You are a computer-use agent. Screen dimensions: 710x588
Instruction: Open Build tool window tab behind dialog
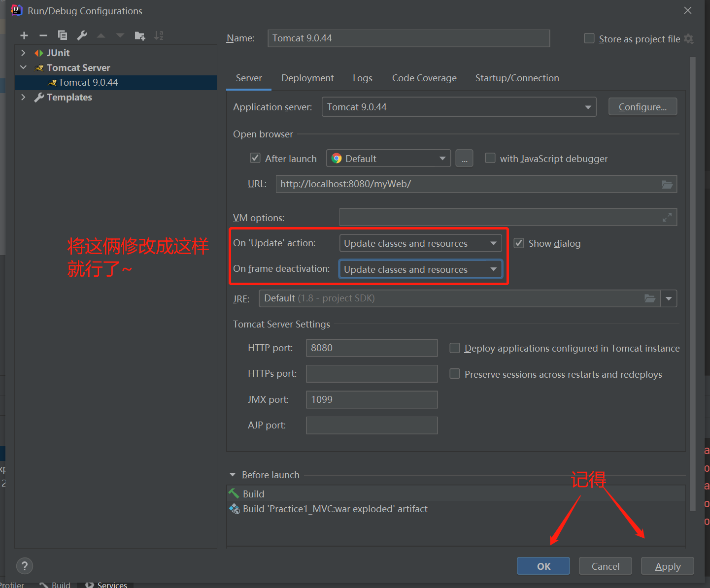(55, 585)
